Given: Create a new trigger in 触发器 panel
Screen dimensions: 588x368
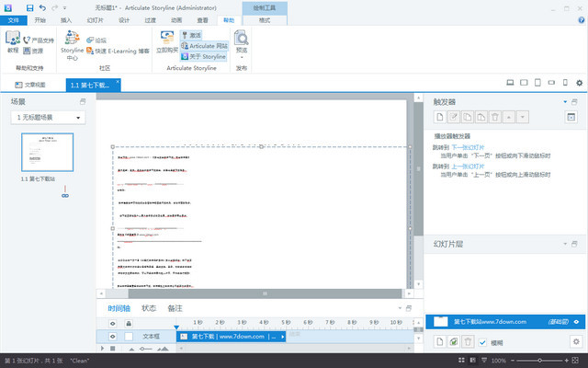Looking at the screenshot, I should pos(441,117).
